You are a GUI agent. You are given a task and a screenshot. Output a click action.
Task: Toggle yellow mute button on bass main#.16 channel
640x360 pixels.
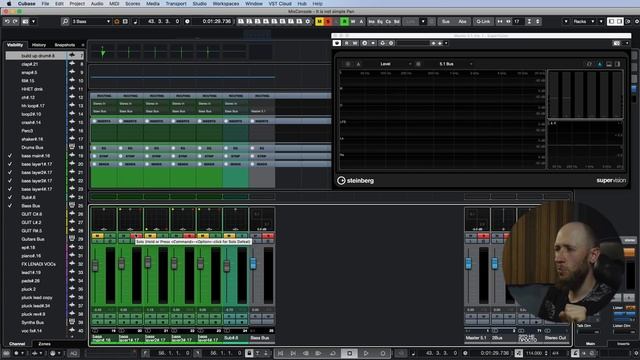tap(97, 236)
